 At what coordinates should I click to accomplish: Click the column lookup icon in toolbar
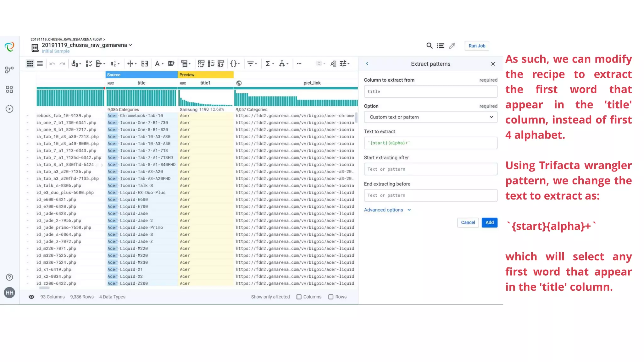333,64
